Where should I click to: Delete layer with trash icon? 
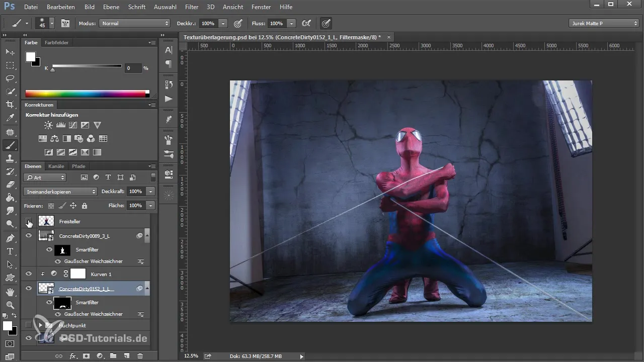pyautogui.click(x=140, y=356)
